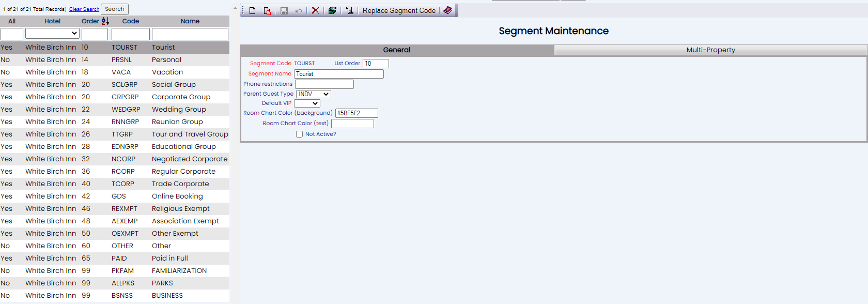This screenshot has width=868, height=304.
Task: Select the FAMILIARIZATION row
Action: [x=115, y=270]
